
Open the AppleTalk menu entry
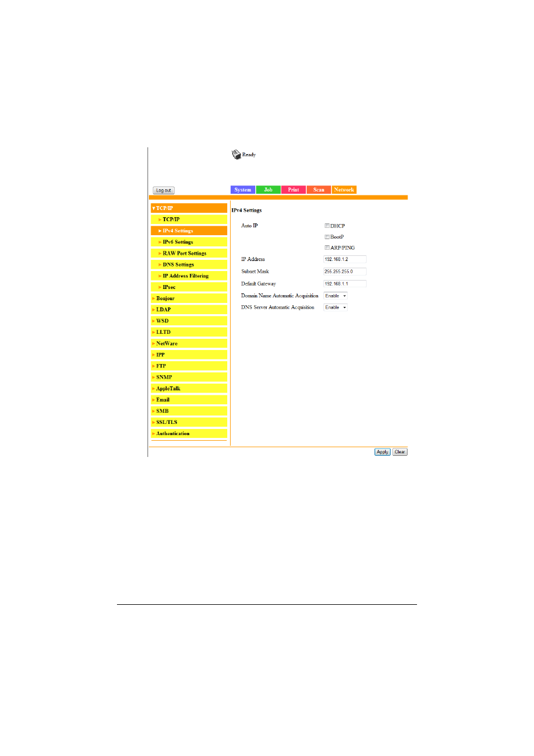[x=189, y=389]
